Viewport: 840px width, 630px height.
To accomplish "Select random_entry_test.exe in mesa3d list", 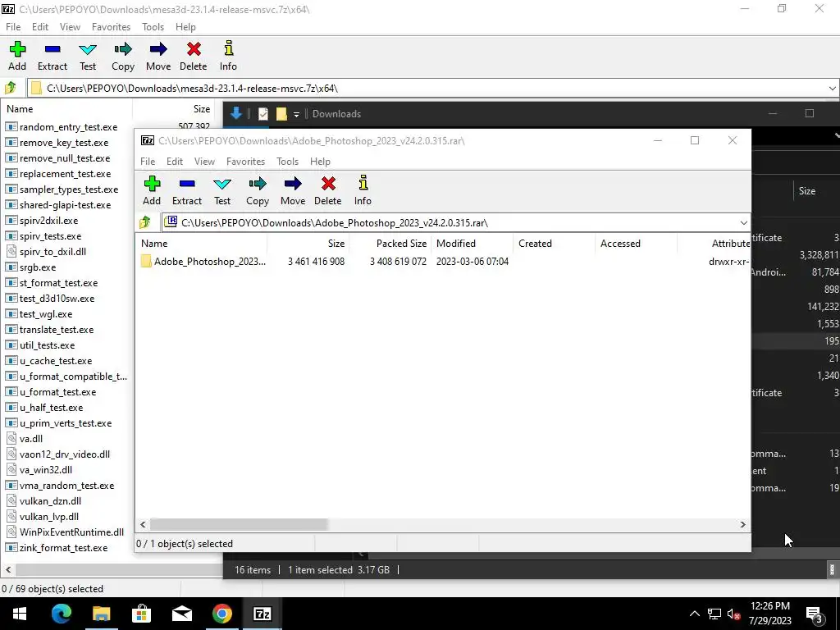I will click(68, 127).
